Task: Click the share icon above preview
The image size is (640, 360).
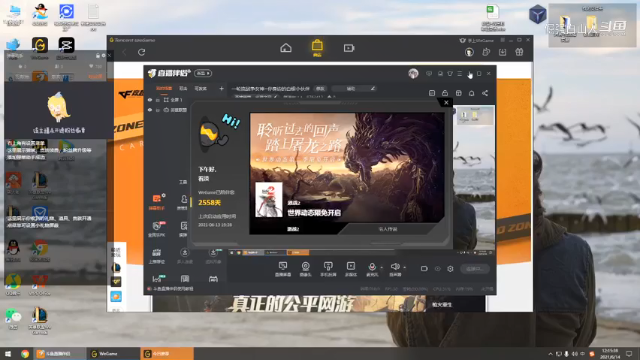Action: (x=485, y=93)
